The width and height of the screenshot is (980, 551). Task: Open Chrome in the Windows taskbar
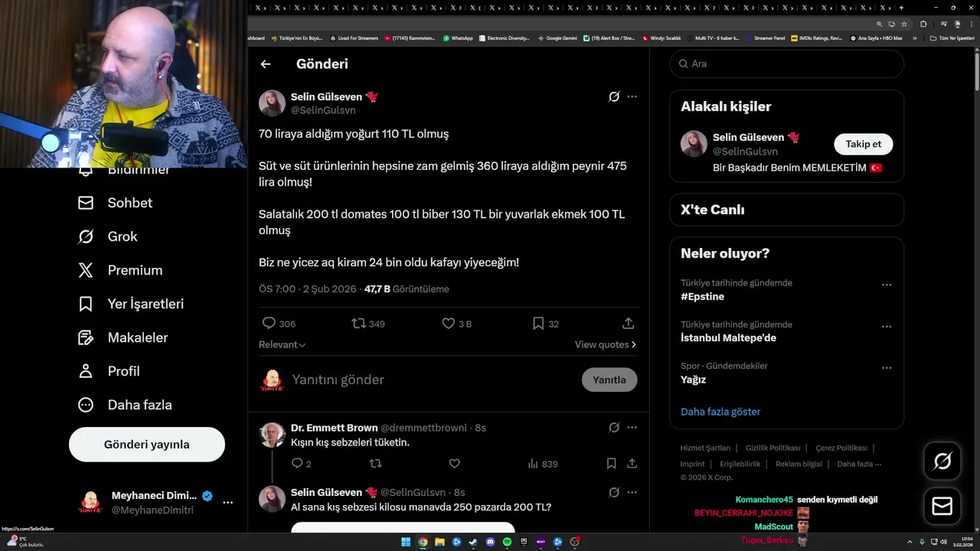coord(423,543)
